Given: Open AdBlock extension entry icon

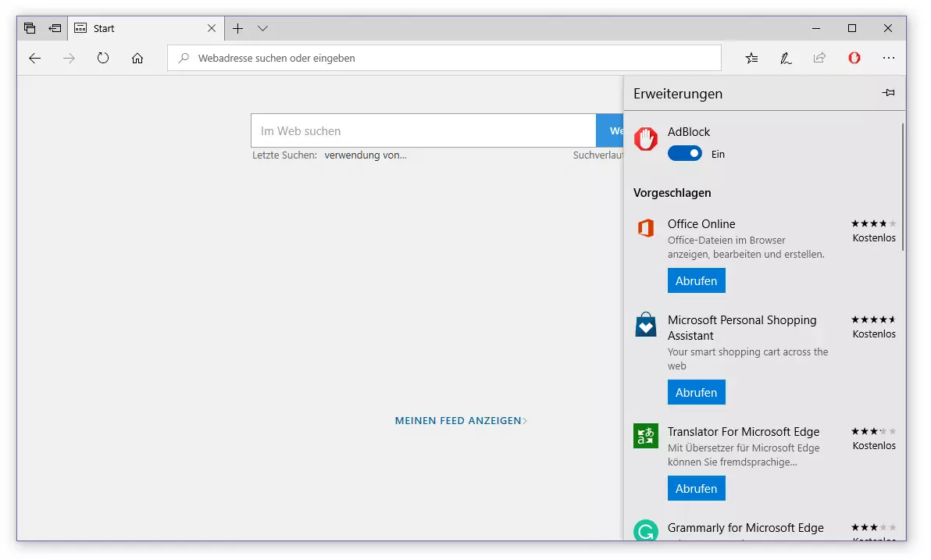Looking at the screenshot, I should click(645, 139).
